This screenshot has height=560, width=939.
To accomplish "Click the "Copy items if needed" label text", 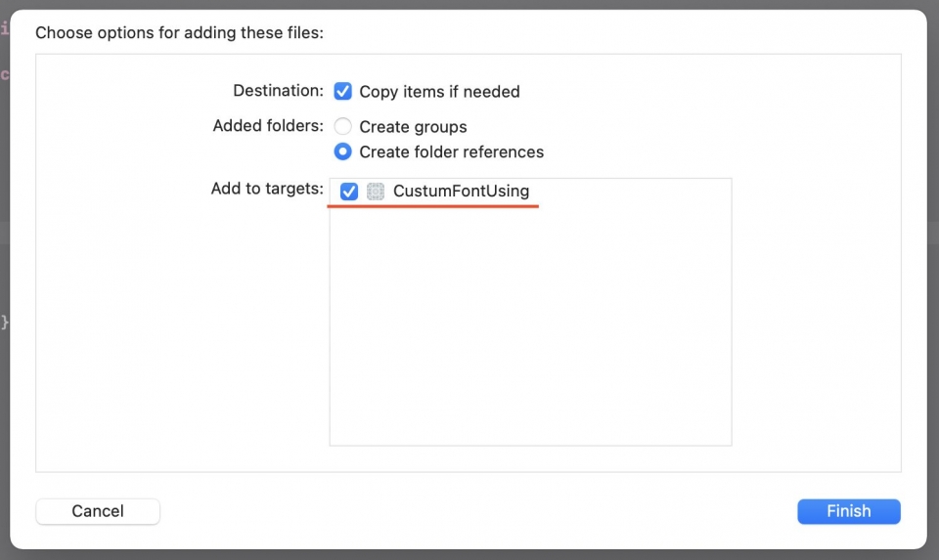I will coord(439,92).
